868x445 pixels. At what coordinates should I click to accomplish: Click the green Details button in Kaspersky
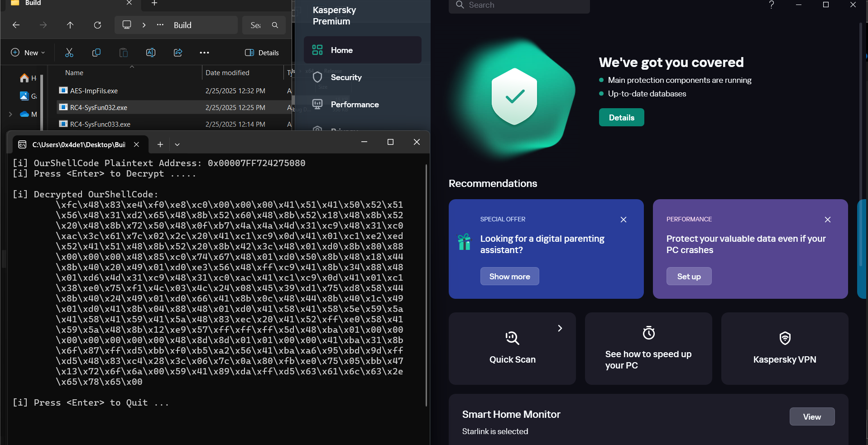(x=621, y=118)
